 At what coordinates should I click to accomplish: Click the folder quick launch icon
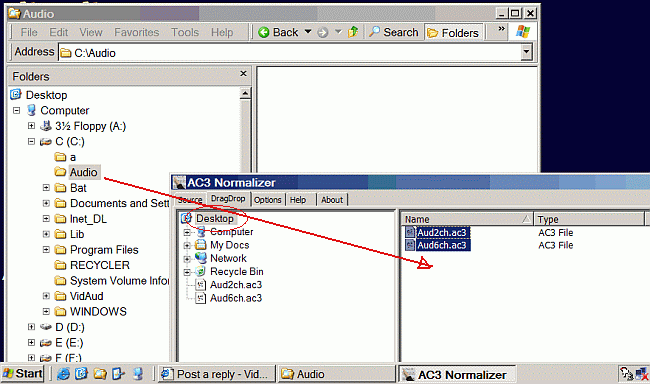point(100,374)
